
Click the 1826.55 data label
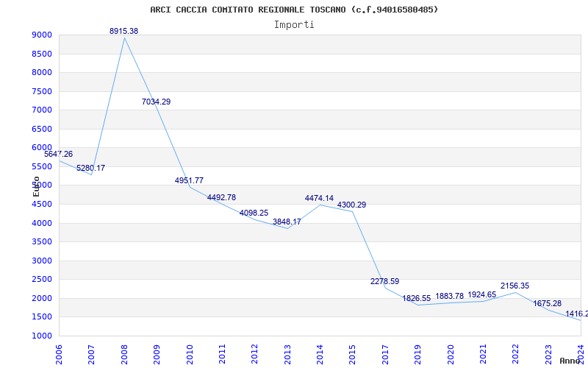(x=417, y=298)
